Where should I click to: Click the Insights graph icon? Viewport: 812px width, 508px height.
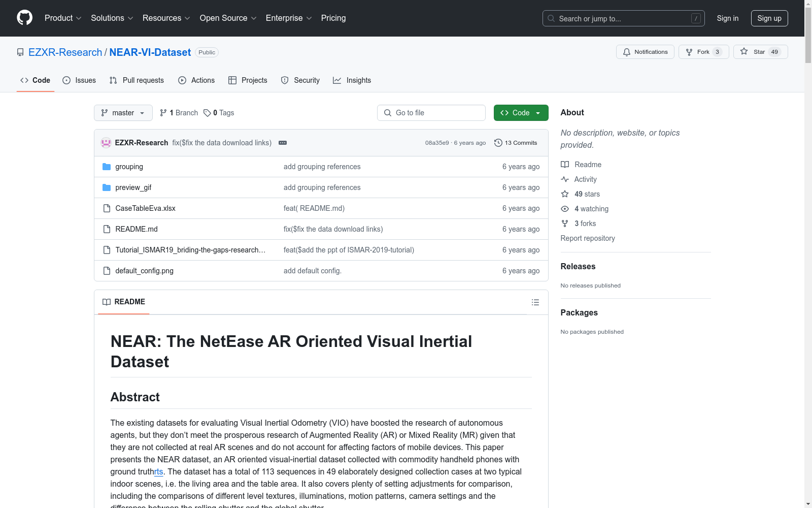337,80
